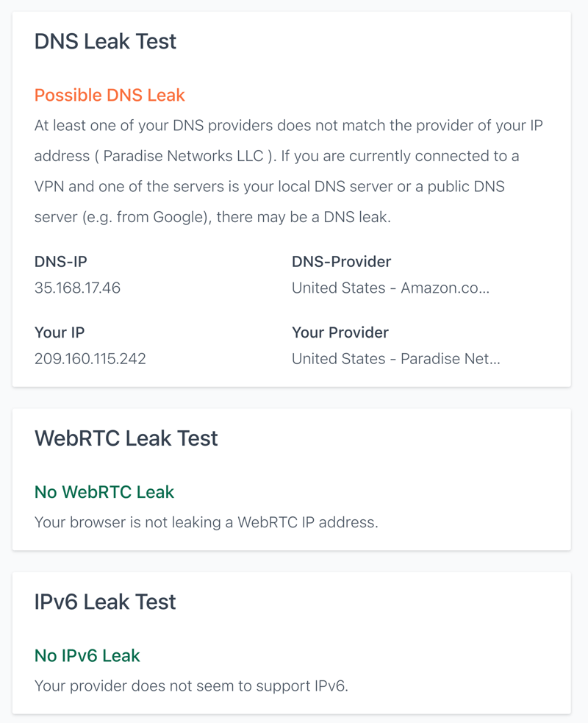588x723 pixels.
Task: Click the provider does not support IPv6 message
Action: pos(191,685)
